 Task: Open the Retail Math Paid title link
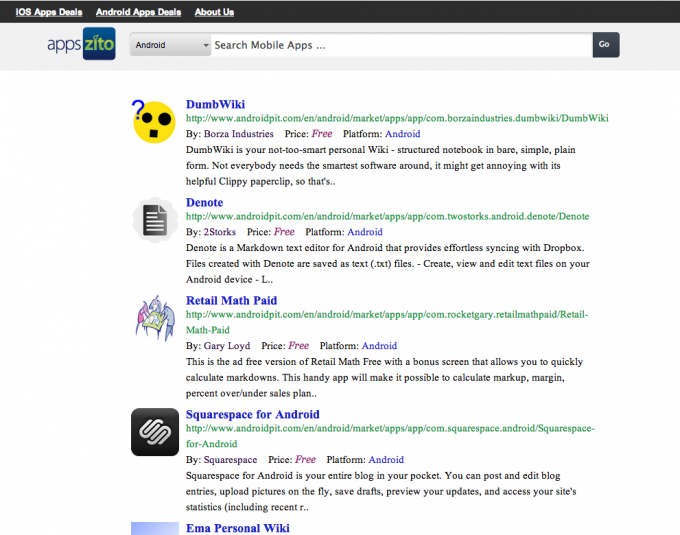coord(232,300)
